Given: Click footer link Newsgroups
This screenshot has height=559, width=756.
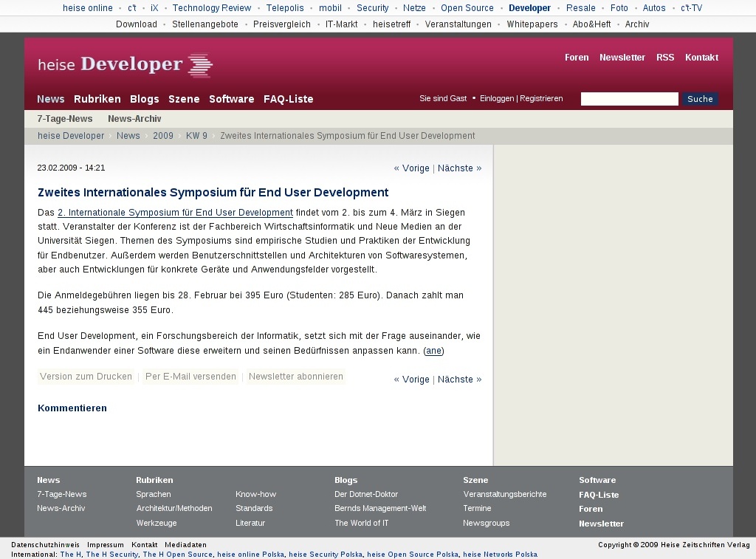Looking at the screenshot, I should [486, 523].
